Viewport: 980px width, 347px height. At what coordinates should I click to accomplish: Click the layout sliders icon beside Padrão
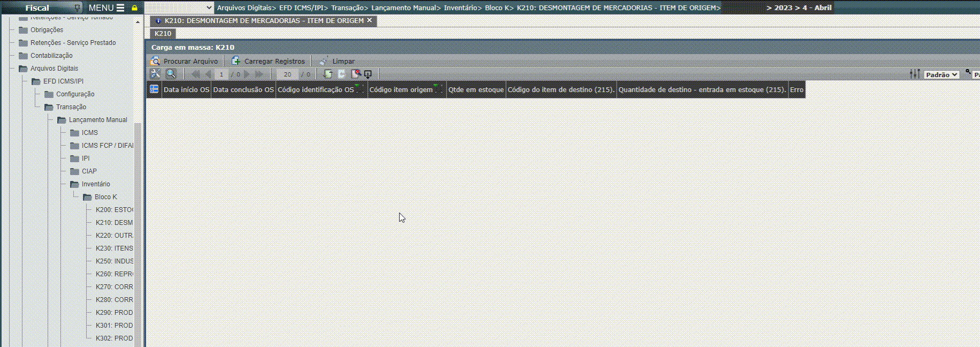click(915, 74)
